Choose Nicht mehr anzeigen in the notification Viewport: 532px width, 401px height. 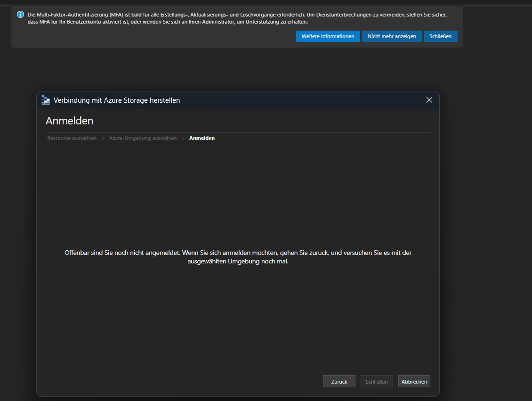[x=392, y=36]
